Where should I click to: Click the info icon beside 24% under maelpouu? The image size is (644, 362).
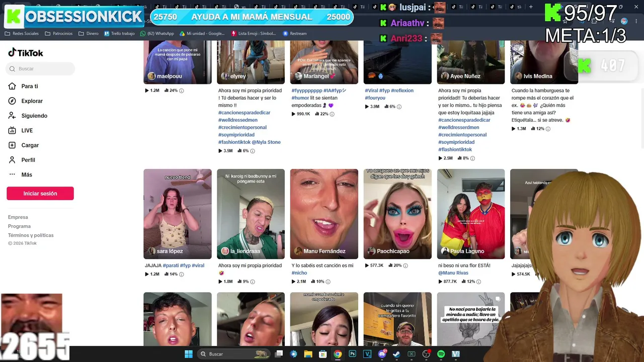182,90
